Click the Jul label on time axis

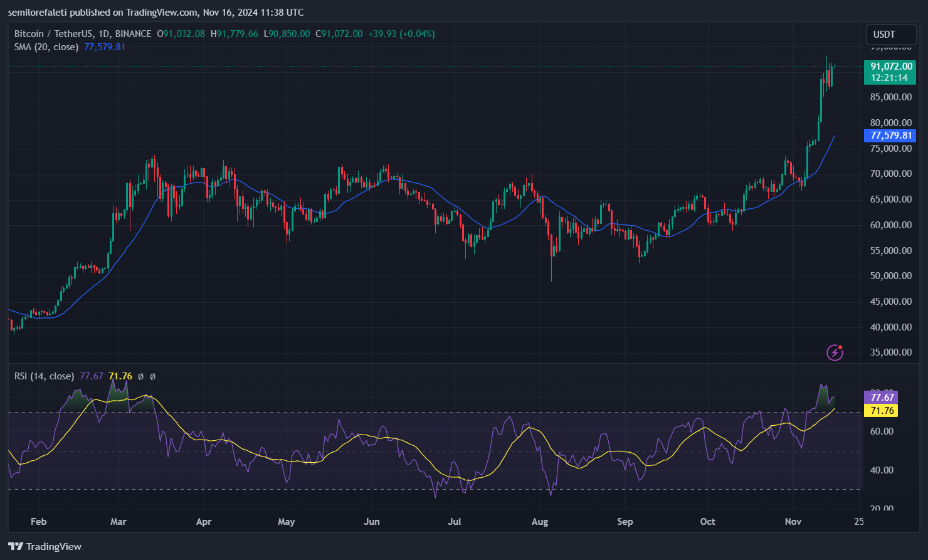(x=455, y=522)
